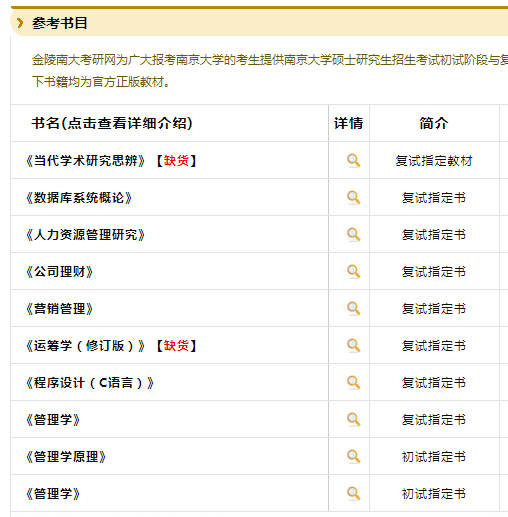508x517 pixels.
Task: Click magnifier icon for 《人力资源管理研究》
Action: pos(353,235)
